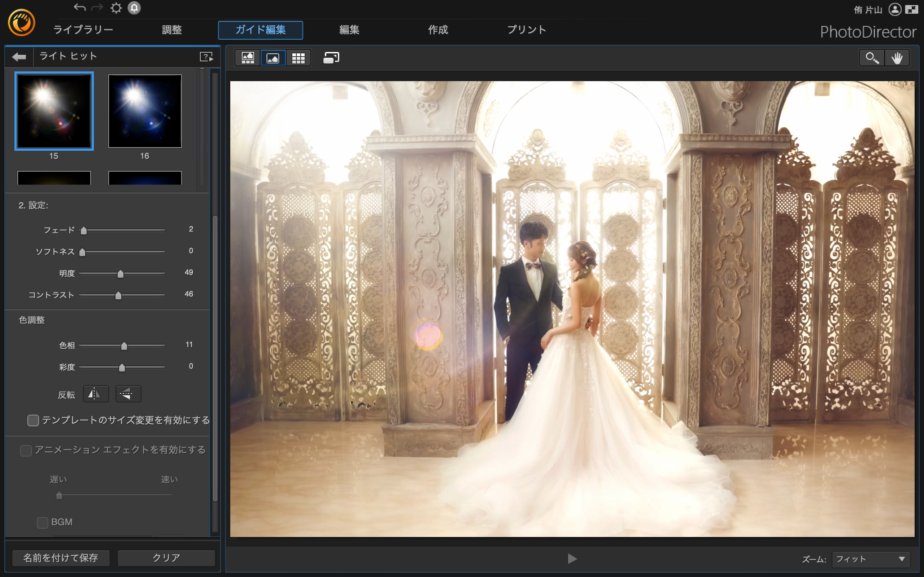Screen dimensions: 924x577
Task: Open the Light Hit help tutorial icon
Action: tap(206, 57)
